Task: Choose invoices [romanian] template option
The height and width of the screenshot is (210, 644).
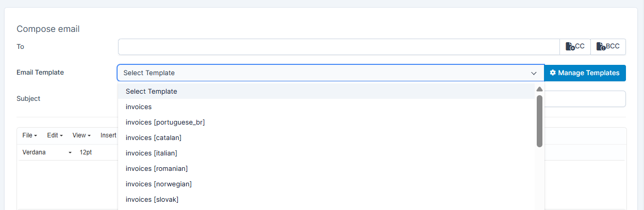Action: [x=156, y=168]
